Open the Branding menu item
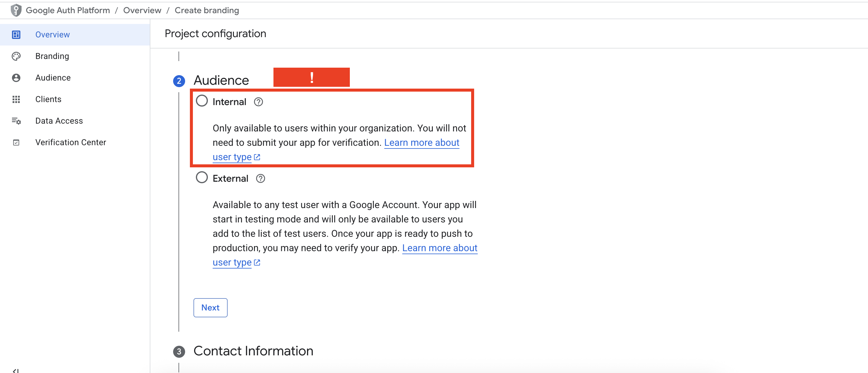The image size is (868, 373). pyautogui.click(x=52, y=56)
